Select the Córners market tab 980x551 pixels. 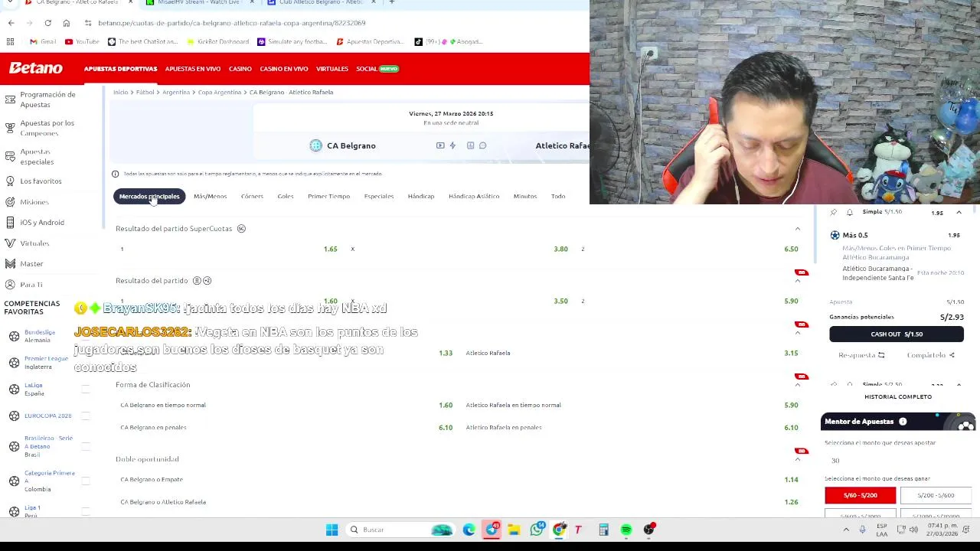(252, 197)
